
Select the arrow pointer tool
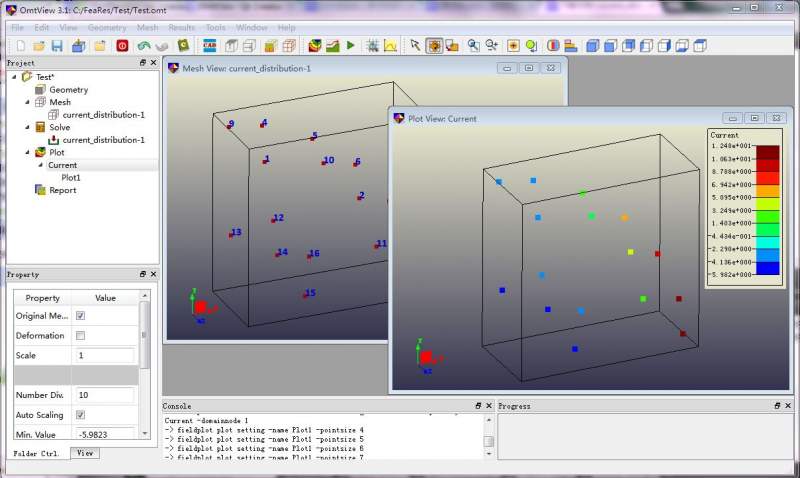pyautogui.click(x=415, y=46)
